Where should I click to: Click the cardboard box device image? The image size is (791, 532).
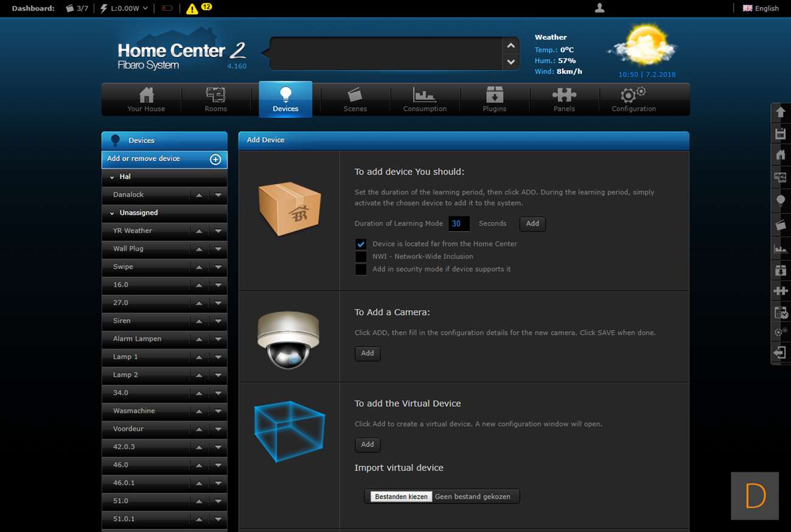click(x=289, y=208)
